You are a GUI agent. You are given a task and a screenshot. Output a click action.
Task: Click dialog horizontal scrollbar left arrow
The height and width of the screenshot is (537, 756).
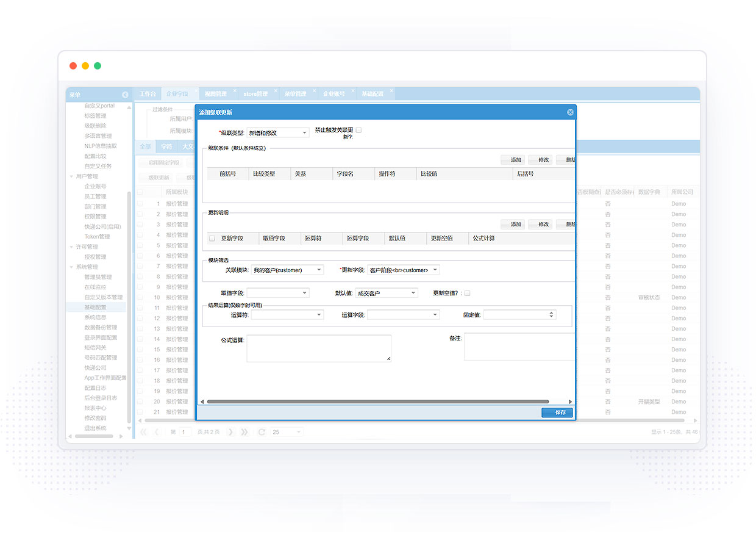point(202,402)
